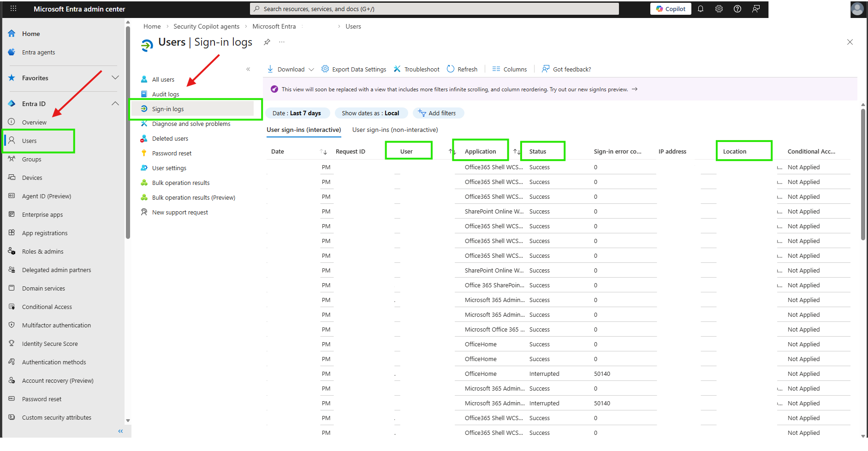Open notifications bell icon

[701, 9]
